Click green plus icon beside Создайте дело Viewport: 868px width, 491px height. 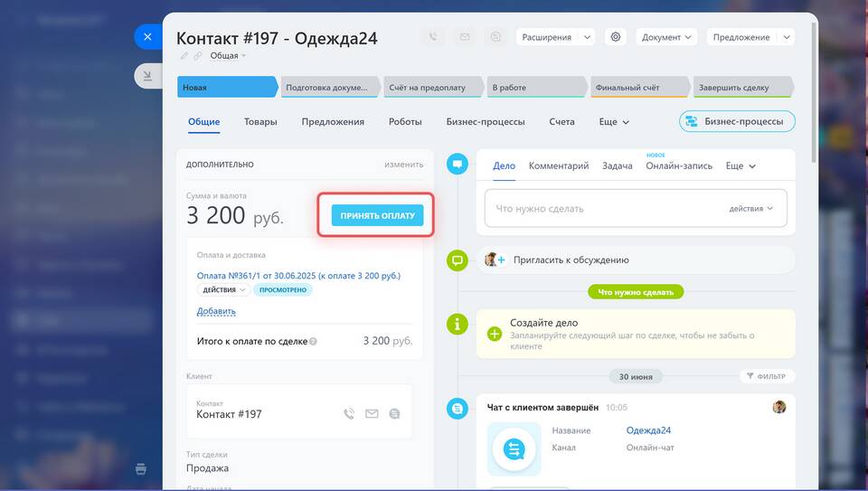[495, 334]
